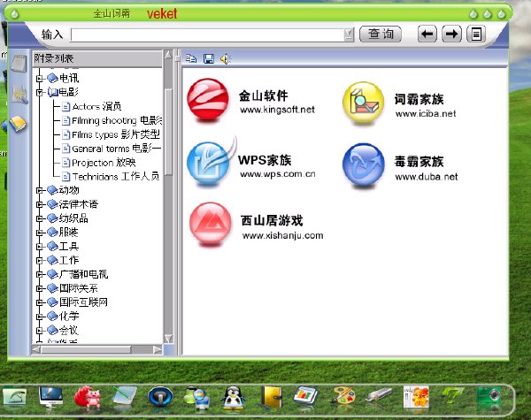Click the tree horizontal scrollbar thumb
This screenshot has height=420, width=531.
(x=86, y=349)
